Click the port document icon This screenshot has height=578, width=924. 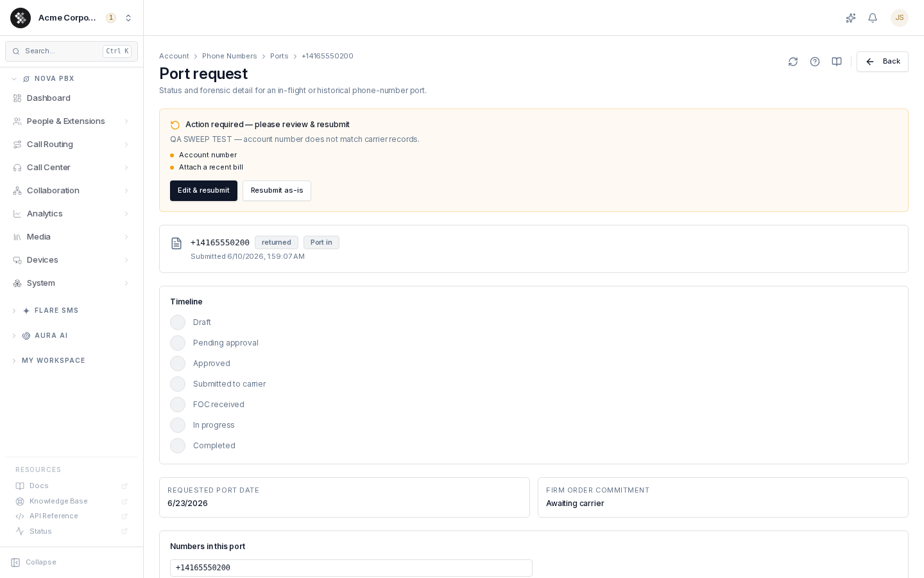click(x=176, y=243)
